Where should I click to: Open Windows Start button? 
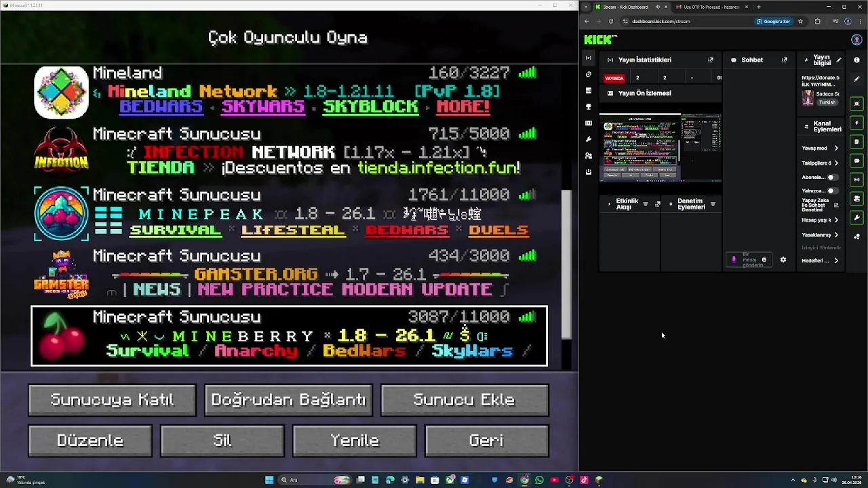pyautogui.click(x=269, y=480)
